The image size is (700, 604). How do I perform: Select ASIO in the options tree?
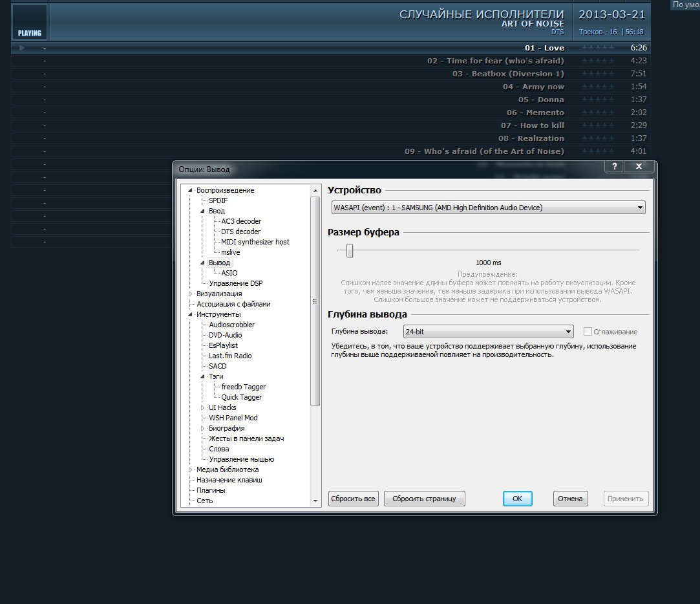pyautogui.click(x=229, y=273)
